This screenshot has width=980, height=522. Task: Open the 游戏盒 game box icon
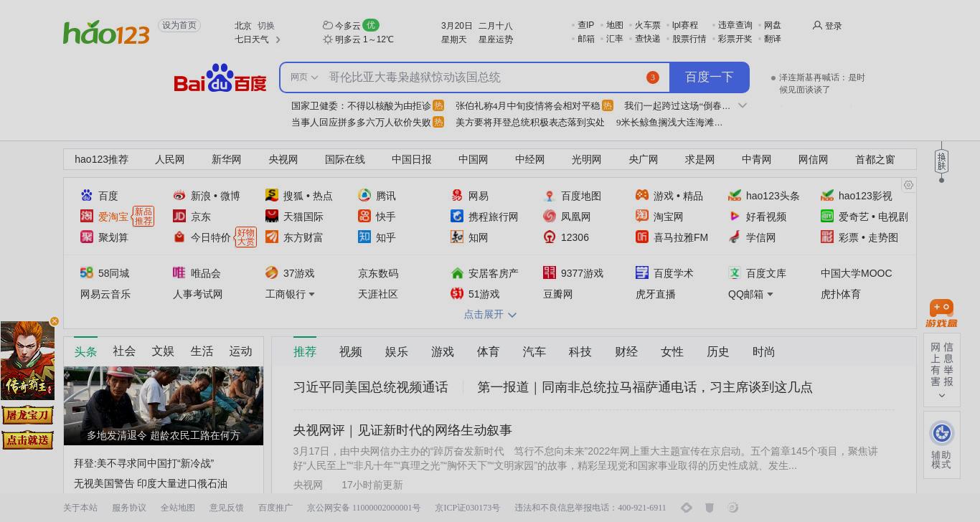[941, 313]
